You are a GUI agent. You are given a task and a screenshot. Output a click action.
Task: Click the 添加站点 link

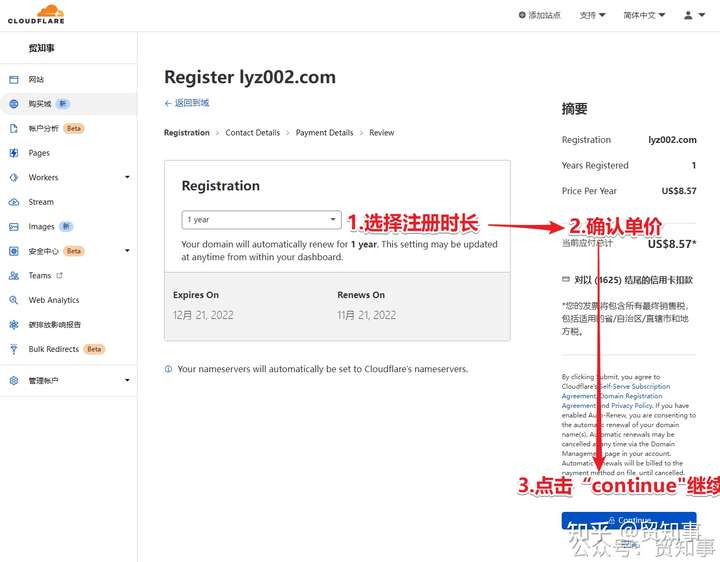[544, 15]
